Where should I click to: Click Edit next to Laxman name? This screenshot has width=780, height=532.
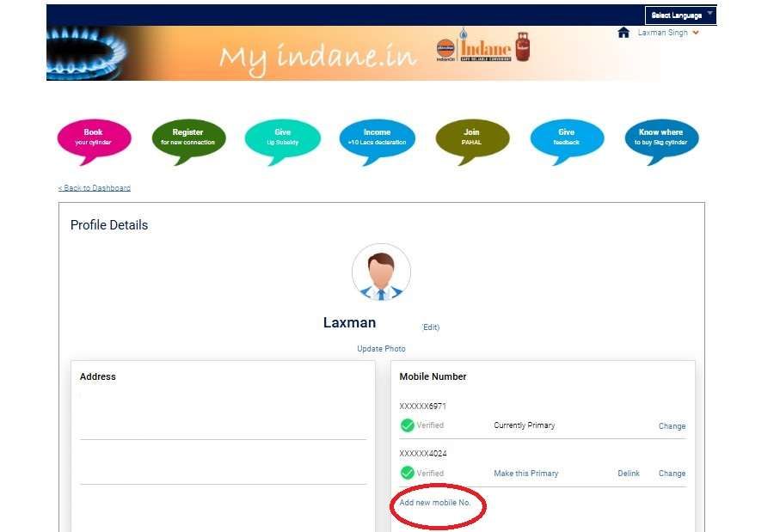click(x=431, y=327)
